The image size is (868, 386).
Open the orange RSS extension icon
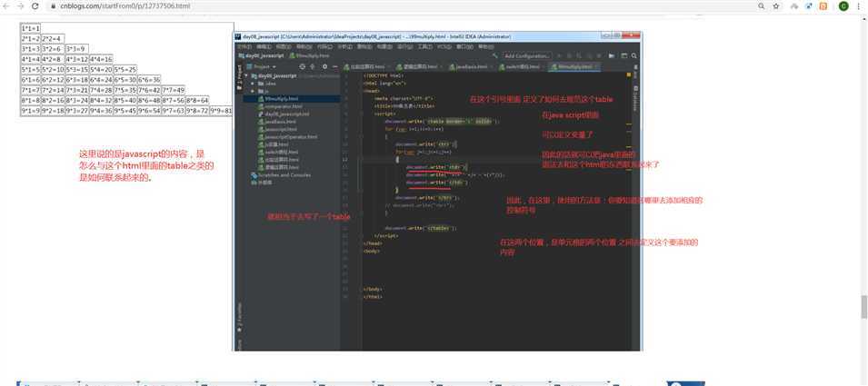coord(823,6)
